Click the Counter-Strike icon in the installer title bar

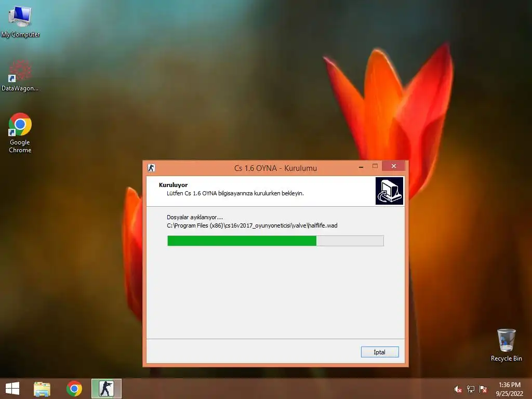click(x=151, y=168)
